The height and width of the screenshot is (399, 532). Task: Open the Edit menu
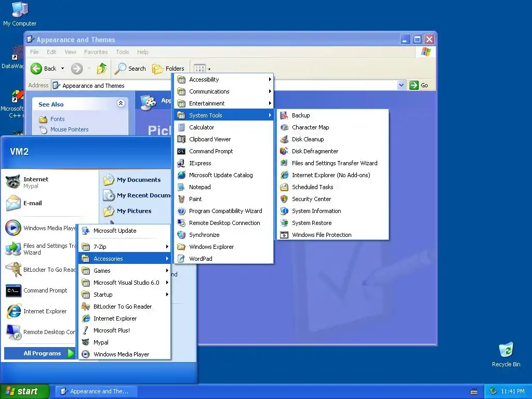point(51,52)
